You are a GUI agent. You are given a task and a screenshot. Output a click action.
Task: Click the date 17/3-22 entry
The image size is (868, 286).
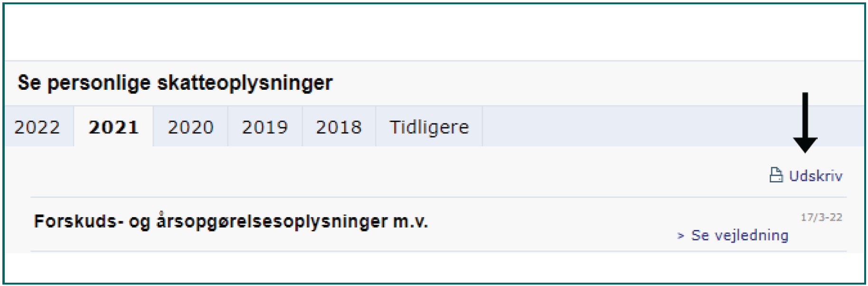tap(821, 218)
